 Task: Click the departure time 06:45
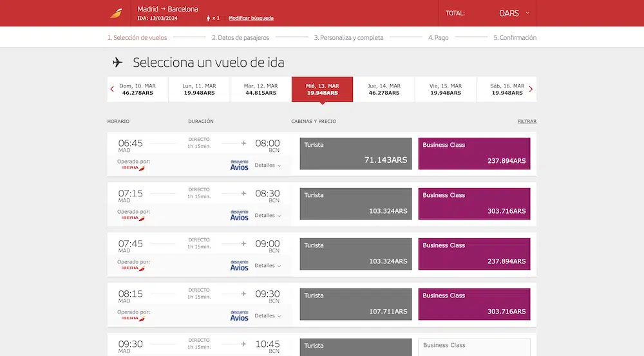[130, 144]
